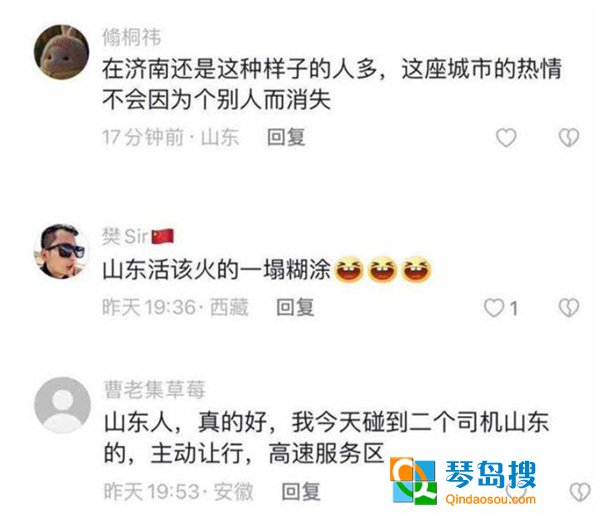Open the gray default avatar of 曹老集草莓
Screen dimensions: 600x515
[62, 405]
